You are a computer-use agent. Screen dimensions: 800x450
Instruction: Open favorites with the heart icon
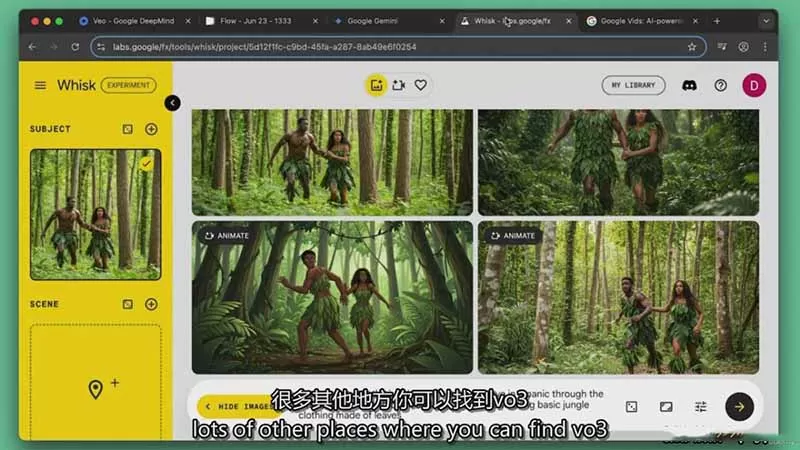421,85
